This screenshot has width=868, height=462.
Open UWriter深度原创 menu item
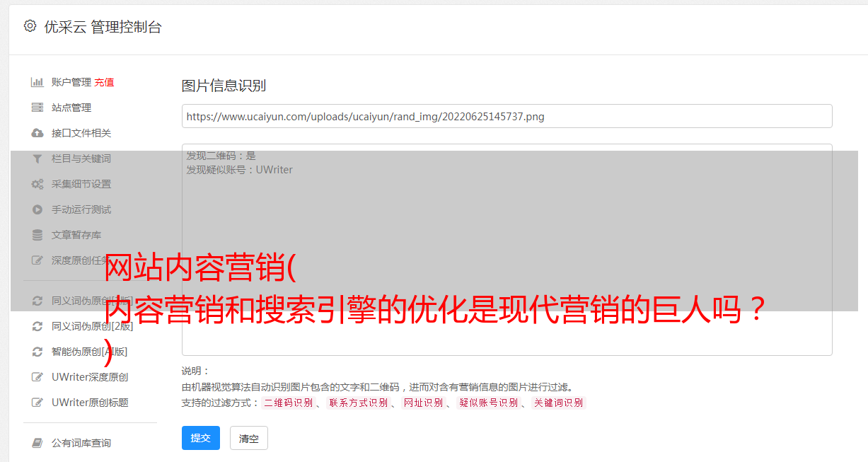(x=90, y=377)
